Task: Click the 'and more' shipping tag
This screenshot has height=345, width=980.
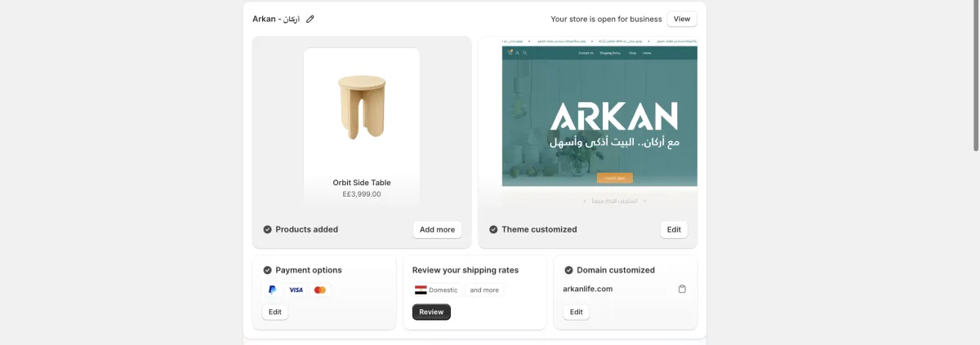Action: (484, 290)
